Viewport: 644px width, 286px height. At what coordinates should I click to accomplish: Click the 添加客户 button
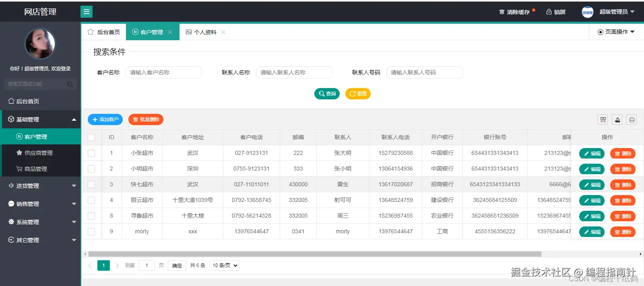pos(105,119)
